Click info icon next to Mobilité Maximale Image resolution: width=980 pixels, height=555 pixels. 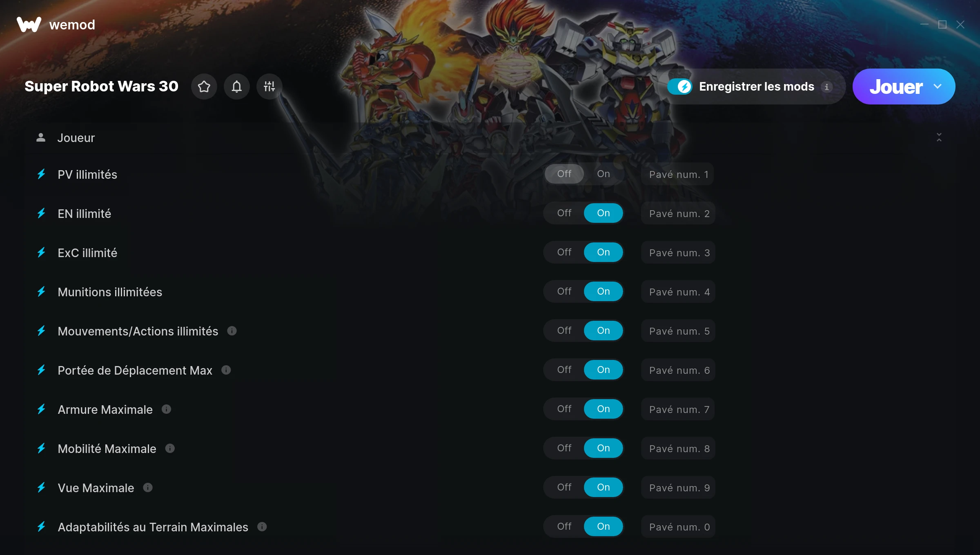(170, 448)
